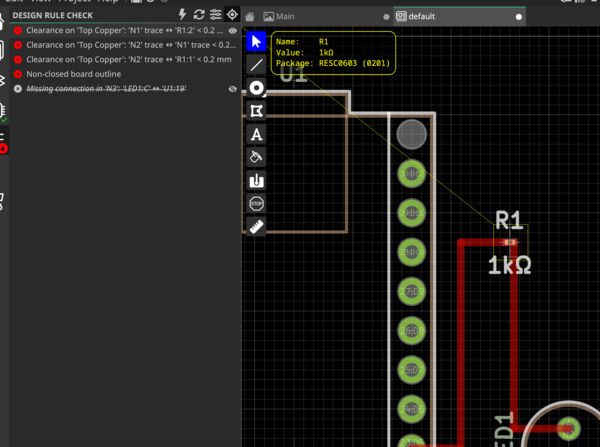Select the ruler measure tool
Viewport: 600px width, 447px height.
pyautogui.click(x=256, y=227)
